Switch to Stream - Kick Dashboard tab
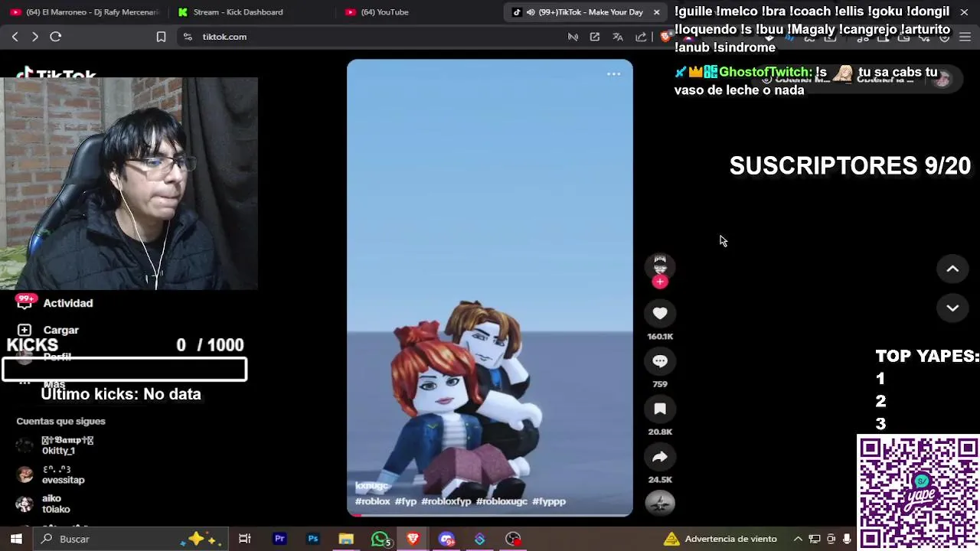This screenshot has width=980, height=551. [237, 12]
